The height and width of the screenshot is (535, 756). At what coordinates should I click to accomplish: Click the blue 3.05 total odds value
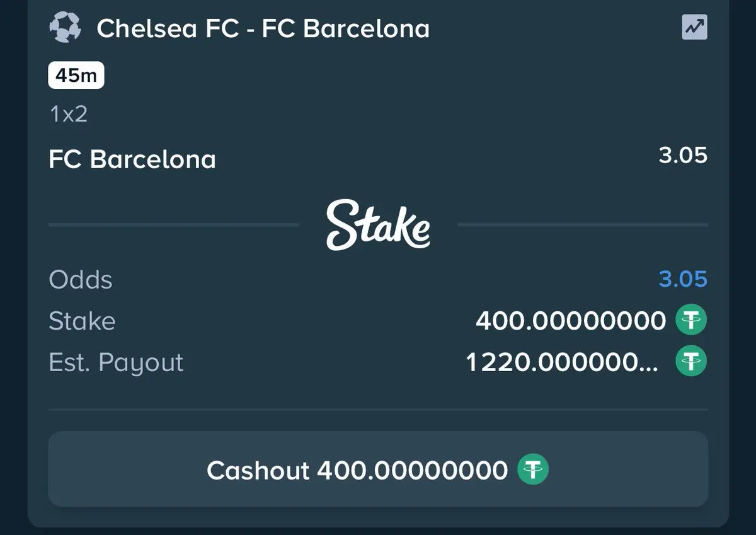pyautogui.click(x=683, y=279)
